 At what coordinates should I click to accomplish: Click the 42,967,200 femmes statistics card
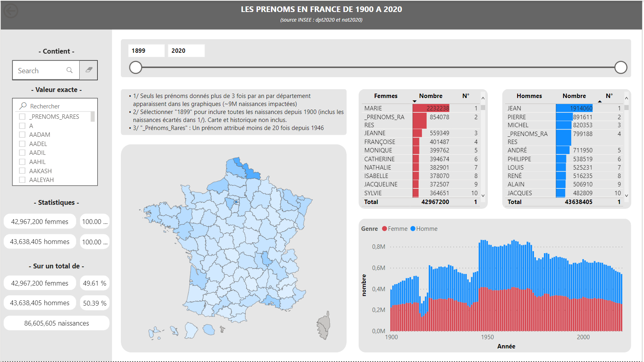point(40,221)
